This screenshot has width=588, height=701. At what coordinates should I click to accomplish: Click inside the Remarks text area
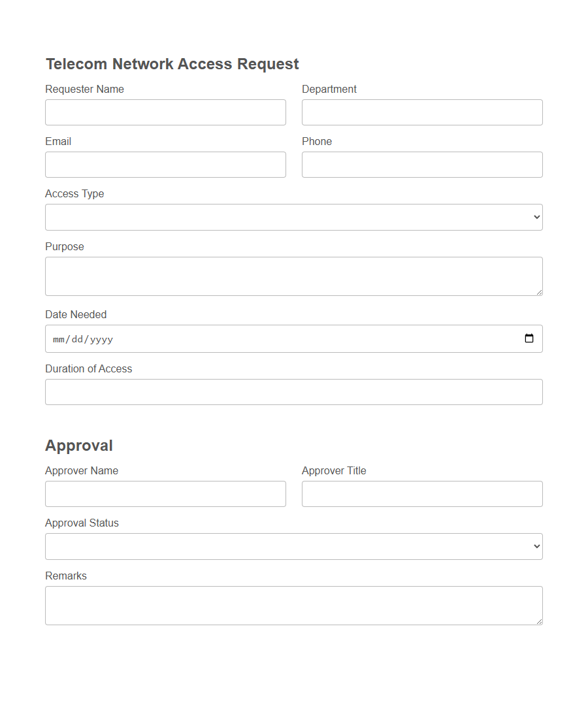click(x=294, y=604)
